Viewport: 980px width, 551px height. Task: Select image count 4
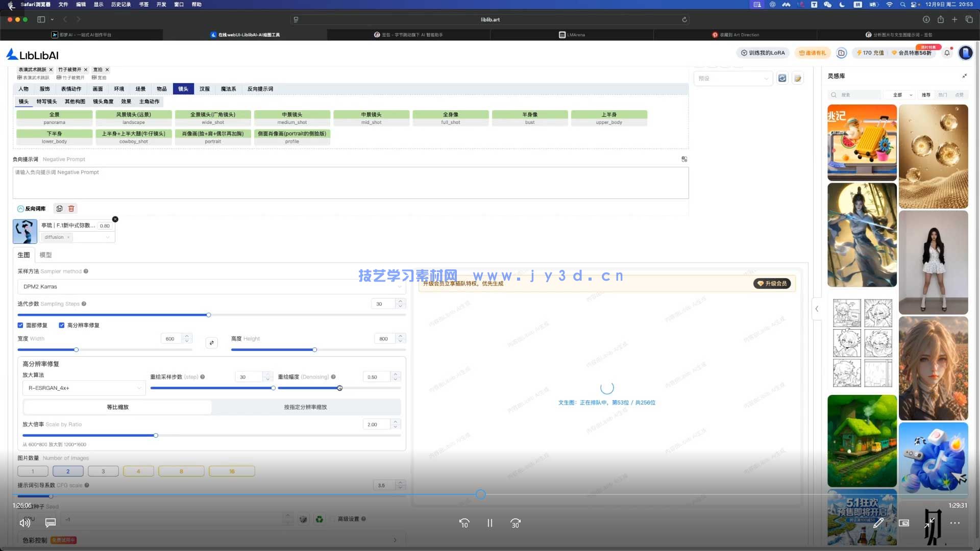pos(138,471)
